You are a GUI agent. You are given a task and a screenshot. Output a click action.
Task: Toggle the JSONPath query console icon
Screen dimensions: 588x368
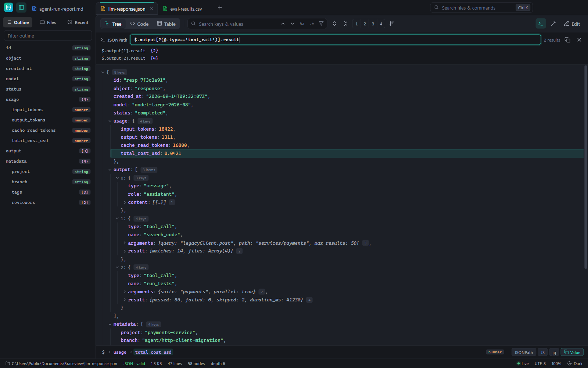(x=541, y=24)
